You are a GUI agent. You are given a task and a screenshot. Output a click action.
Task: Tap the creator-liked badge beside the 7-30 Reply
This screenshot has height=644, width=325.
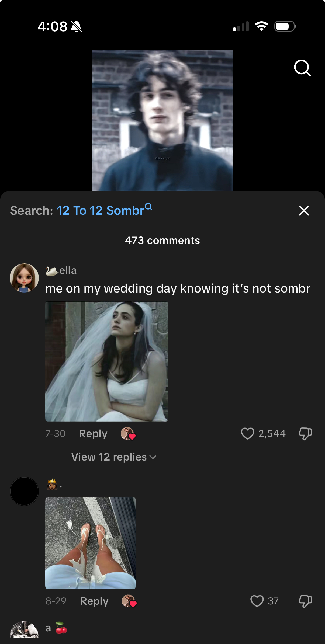[128, 434]
